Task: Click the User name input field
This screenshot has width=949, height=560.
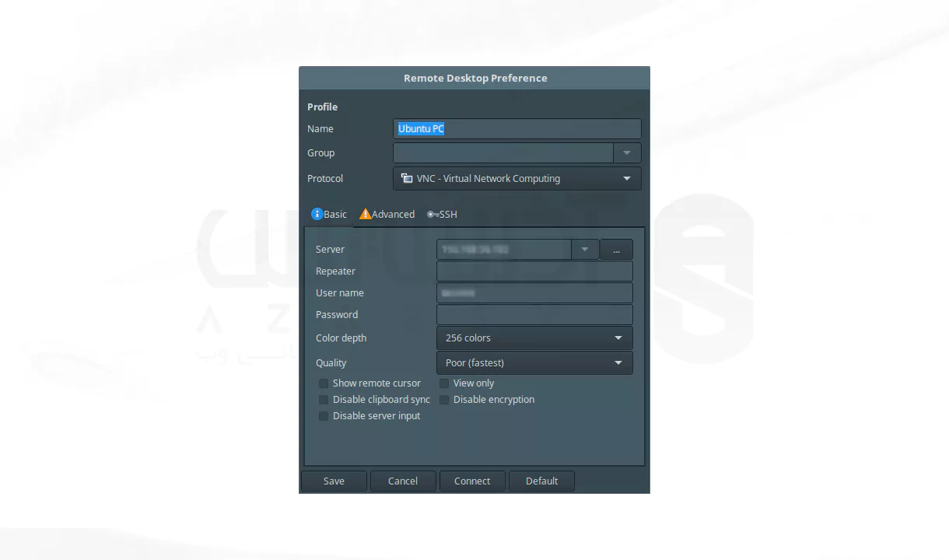Action: (534, 293)
